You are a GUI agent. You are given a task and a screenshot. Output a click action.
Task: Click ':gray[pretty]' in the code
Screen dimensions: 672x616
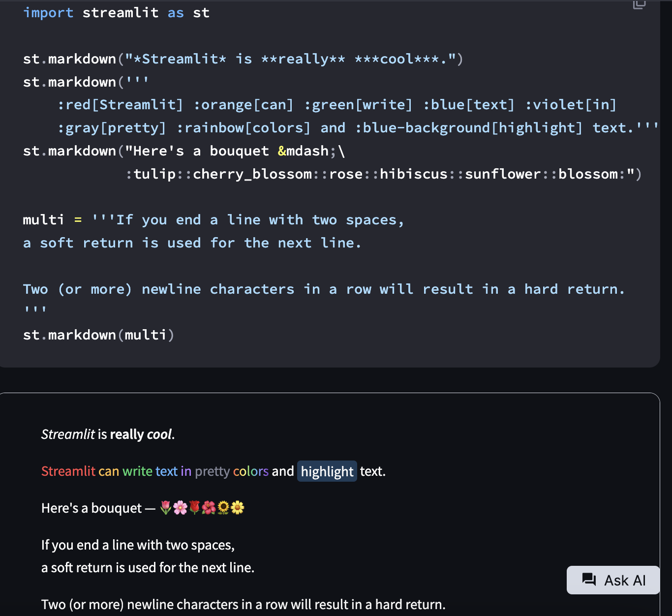pos(112,128)
